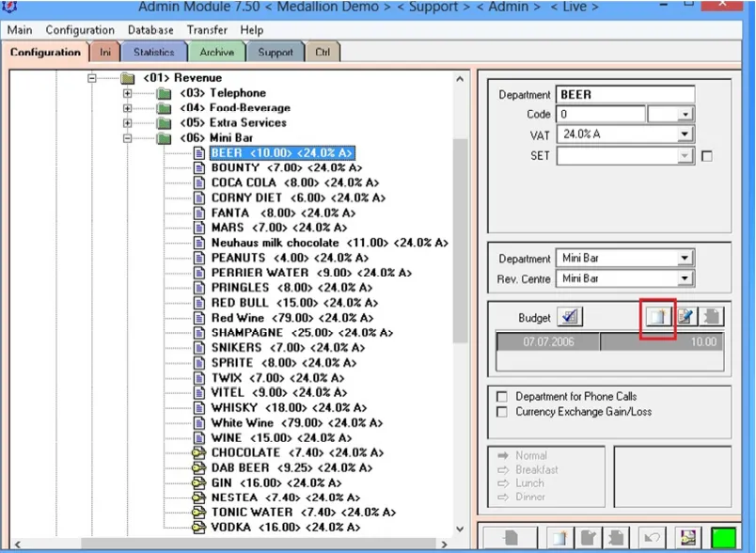Viewport: 756px width, 553px height.
Task: Open the Rev. Centre Mini Bar dropdown
Action: [x=685, y=278]
